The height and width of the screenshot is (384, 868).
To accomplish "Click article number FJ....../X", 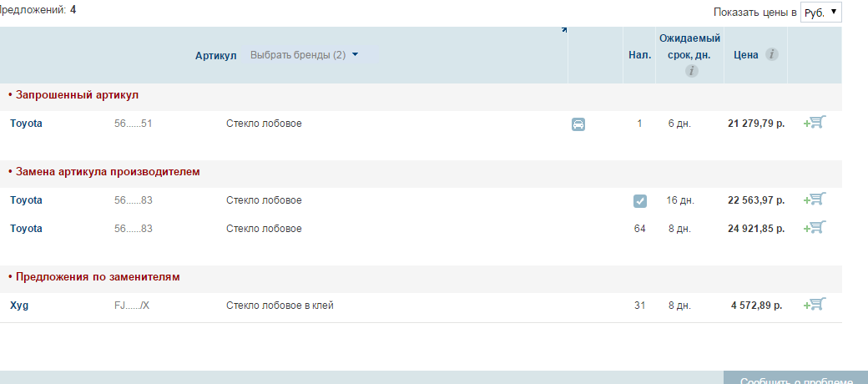I will (131, 306).
